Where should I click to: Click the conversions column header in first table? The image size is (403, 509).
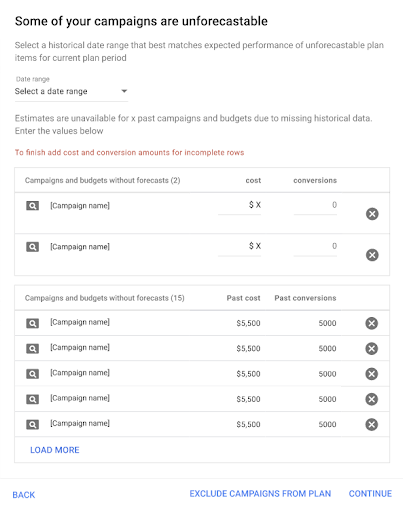[x=315, y=180]
